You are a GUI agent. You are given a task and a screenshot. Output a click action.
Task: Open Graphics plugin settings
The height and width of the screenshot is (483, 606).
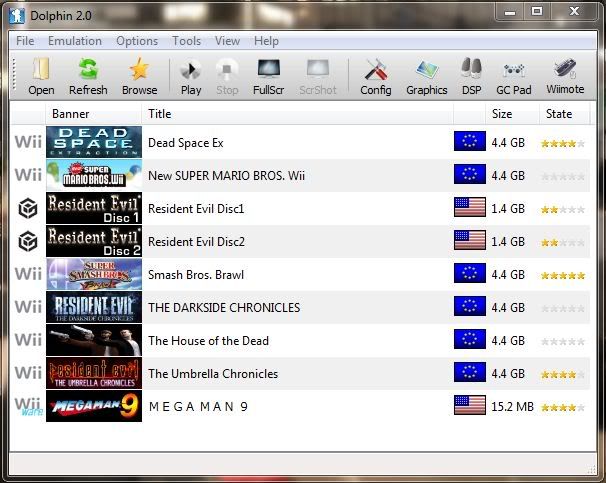click(427, 76)
